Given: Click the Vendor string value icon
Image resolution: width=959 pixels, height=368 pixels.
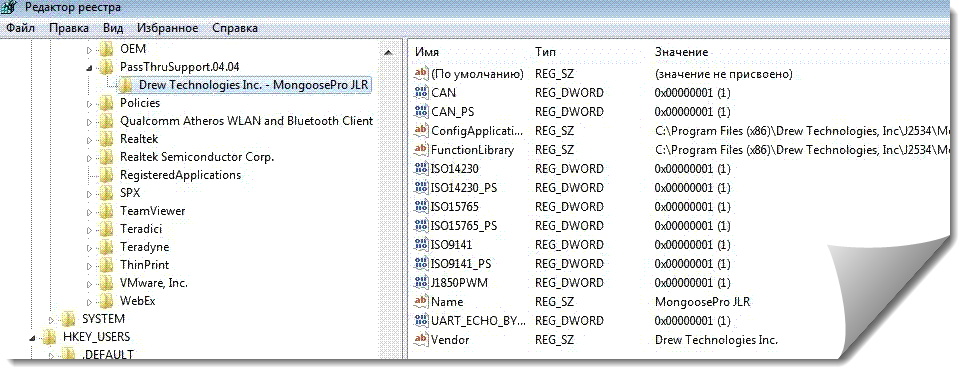Looking at the screenshot, I should point(421,339).
